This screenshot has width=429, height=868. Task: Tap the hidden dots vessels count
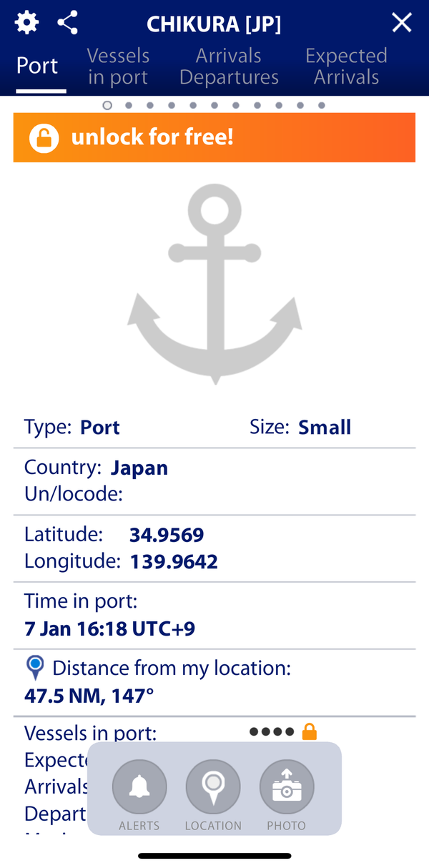(x=272, y=731)
